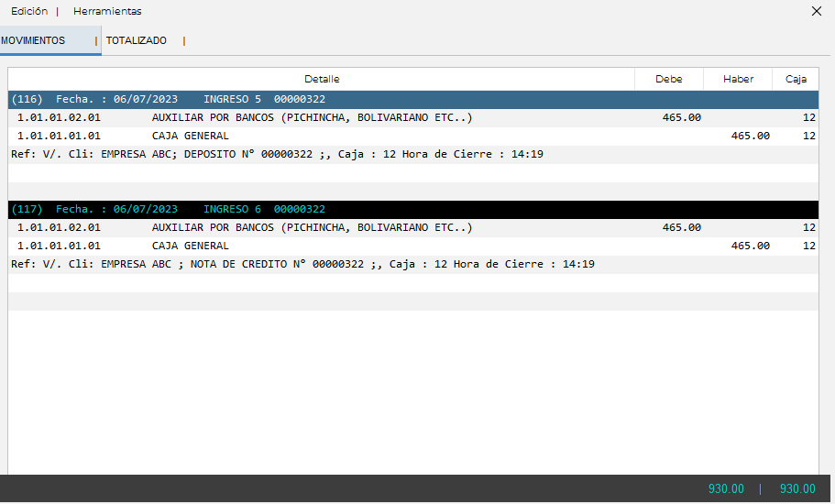Click account code 1.01.01.02.01 in entry 116
Viewport: 835px width, 504px height.
[59, 117]
